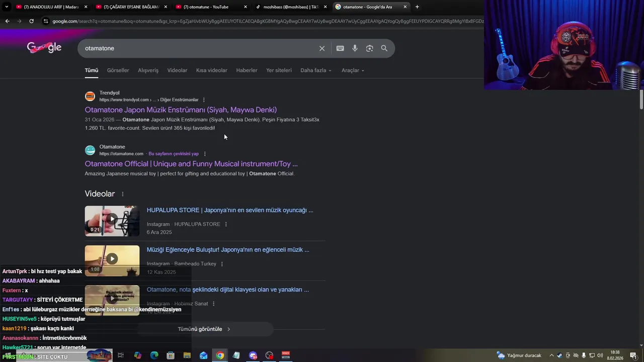Open options menu for otamatone.com result
This screenshot has width=644, height=362.
point(205,154)
